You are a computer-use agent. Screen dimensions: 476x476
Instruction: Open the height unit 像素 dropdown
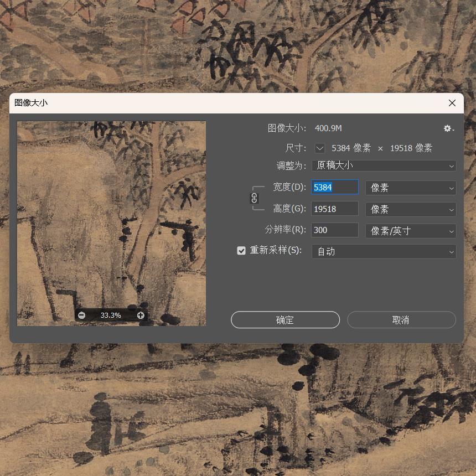coord(411,209)
